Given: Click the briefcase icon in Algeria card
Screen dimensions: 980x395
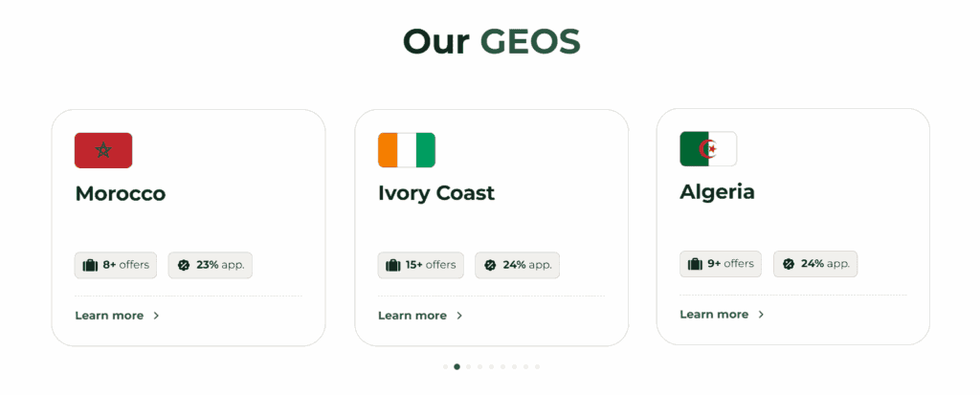Looking at the screenshot, I should 695,264.
